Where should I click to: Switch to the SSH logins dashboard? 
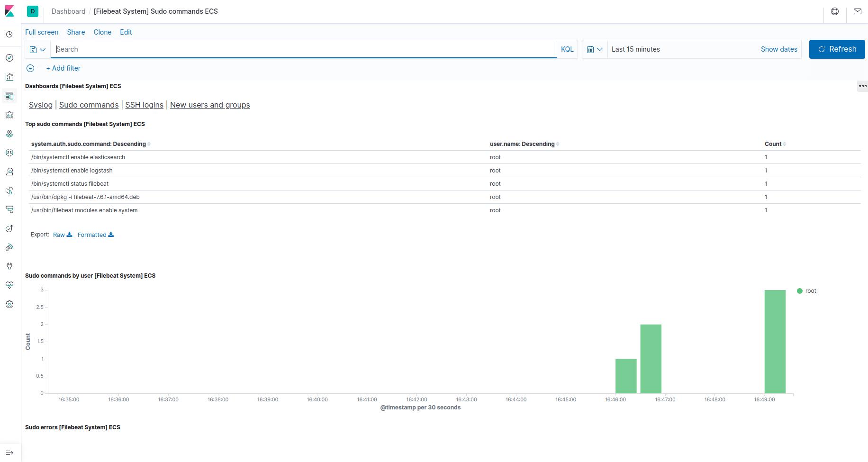pos(144,105)
